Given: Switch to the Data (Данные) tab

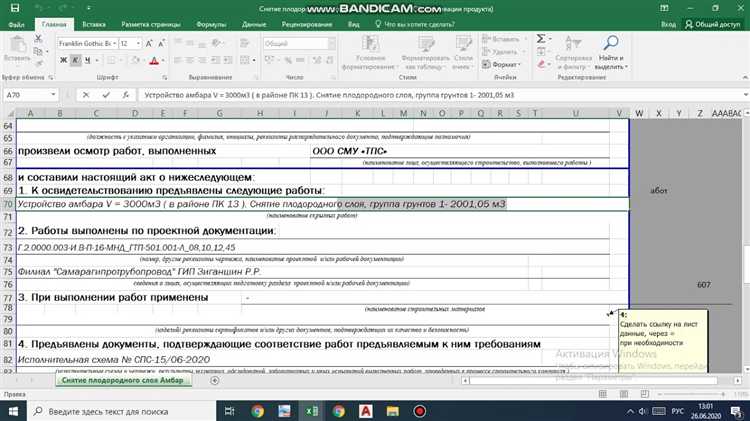Looking at the screenshot, I should [x=254, y=24].
